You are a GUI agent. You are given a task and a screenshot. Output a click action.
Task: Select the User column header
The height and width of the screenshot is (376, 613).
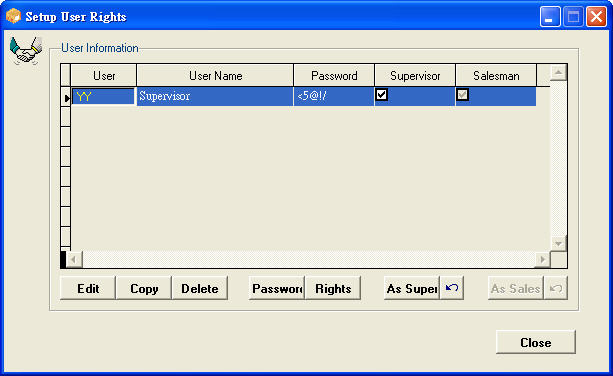[x=104, y=75]
